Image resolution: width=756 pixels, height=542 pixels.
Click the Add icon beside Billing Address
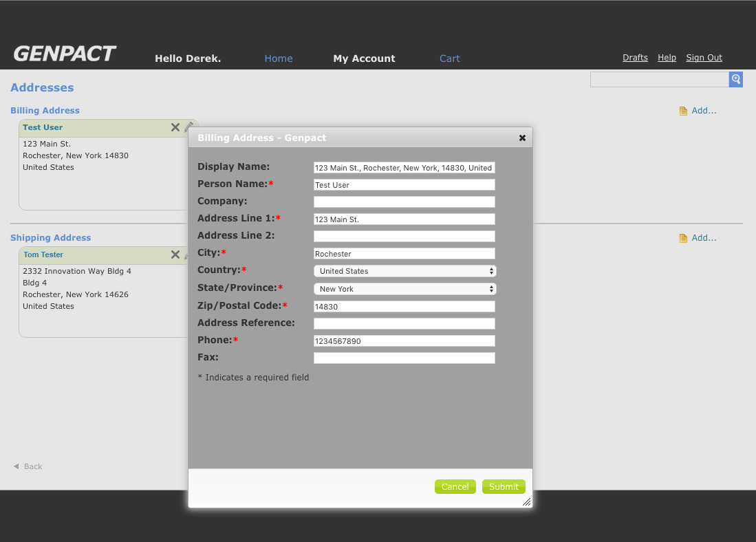click(x=683, y=111)
